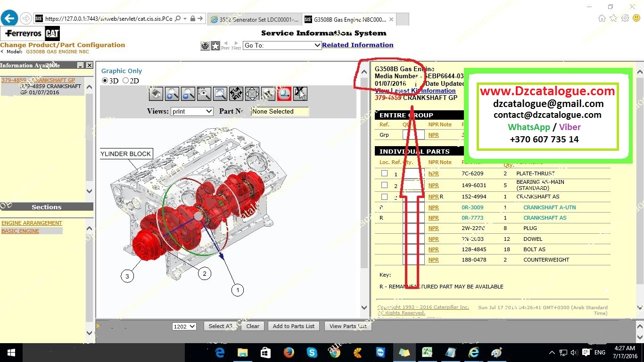
Task: Toggle the 3D axis manipulator tool
Action: tap(284, 93)
